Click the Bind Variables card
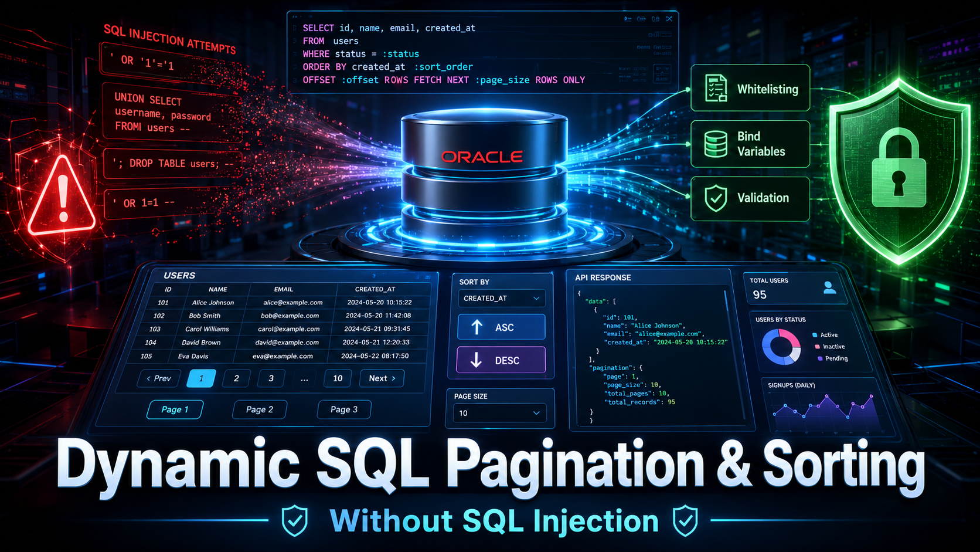980x552 pixels. (x=750, y=144)
